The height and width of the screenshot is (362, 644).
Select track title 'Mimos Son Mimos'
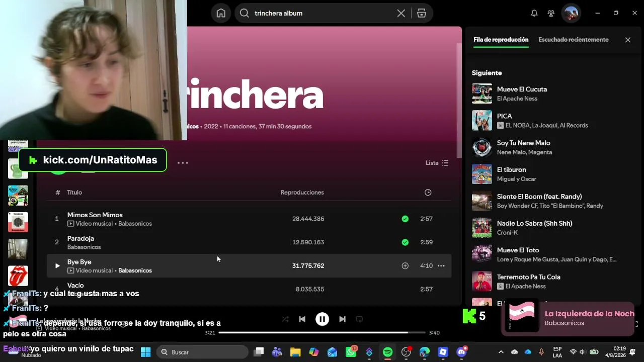(x=95, y=215)
